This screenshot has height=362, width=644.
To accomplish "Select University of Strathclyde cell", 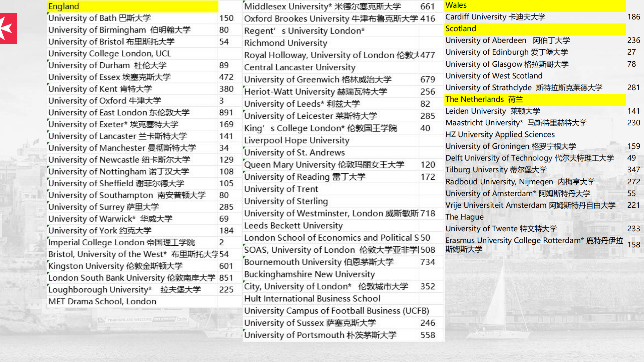I will tap(535, 87).
